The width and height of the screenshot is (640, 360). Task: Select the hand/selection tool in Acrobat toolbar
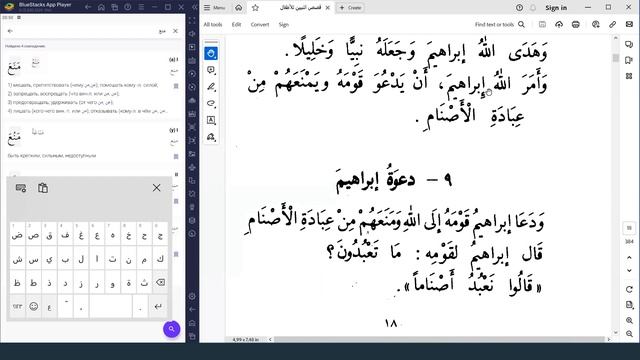(211, 53)
